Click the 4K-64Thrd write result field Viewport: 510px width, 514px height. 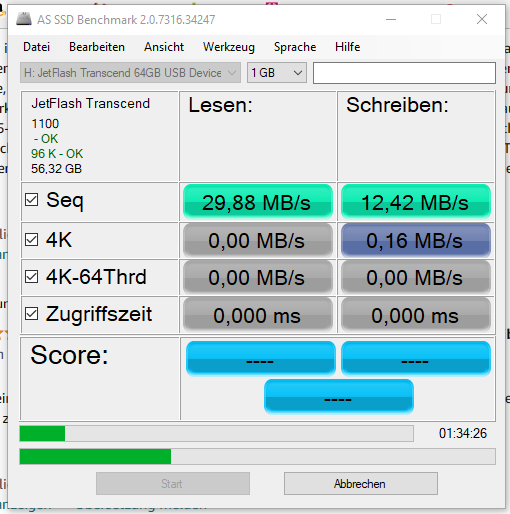click(416, 277)
